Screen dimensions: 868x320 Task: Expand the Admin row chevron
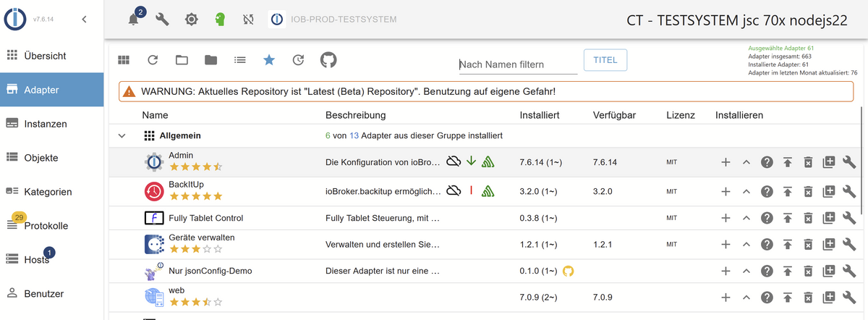click(746, 162)
